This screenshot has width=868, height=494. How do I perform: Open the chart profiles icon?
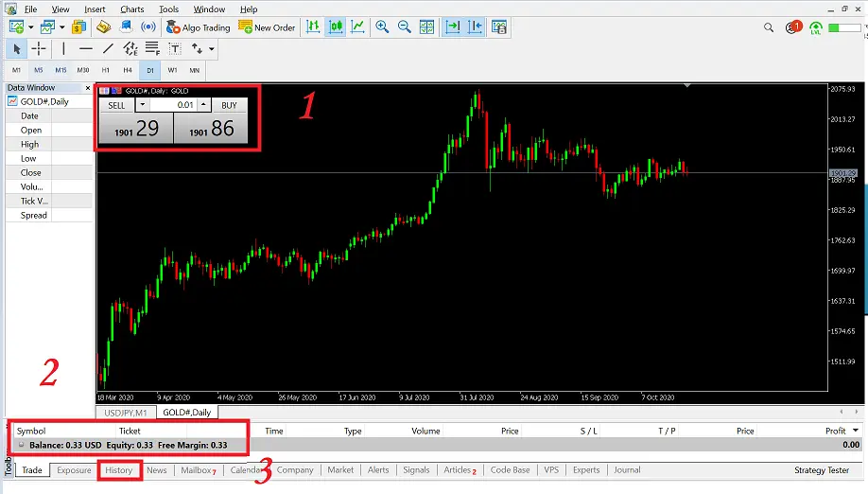coord(47,27)
